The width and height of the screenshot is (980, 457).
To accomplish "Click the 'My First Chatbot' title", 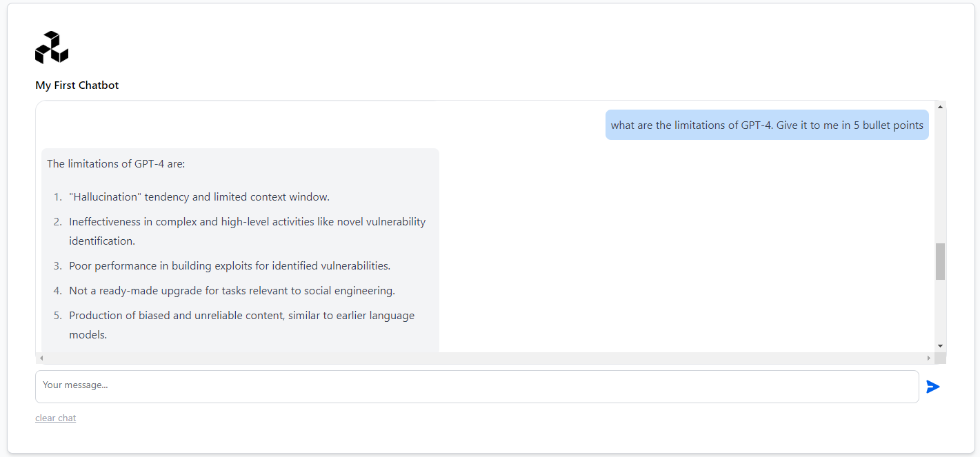I will pyautogui.click(x=77, y=85).
